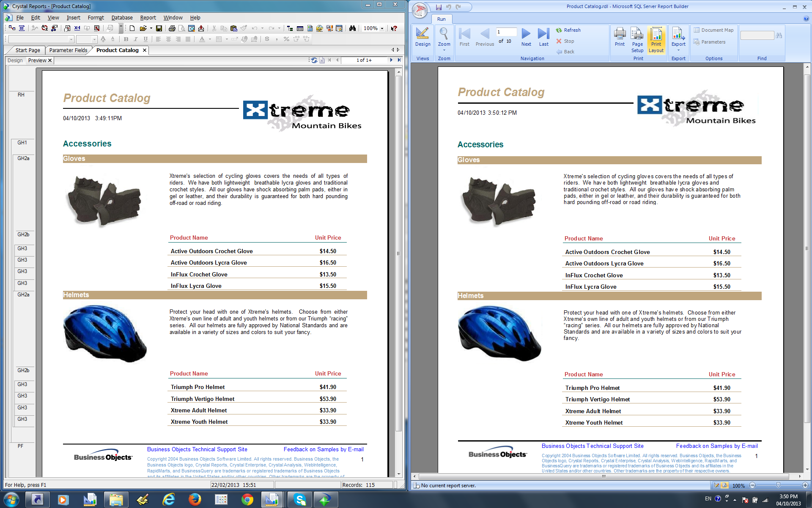Click the Find binoculars icon in Crystal Reports

[352, 28]
